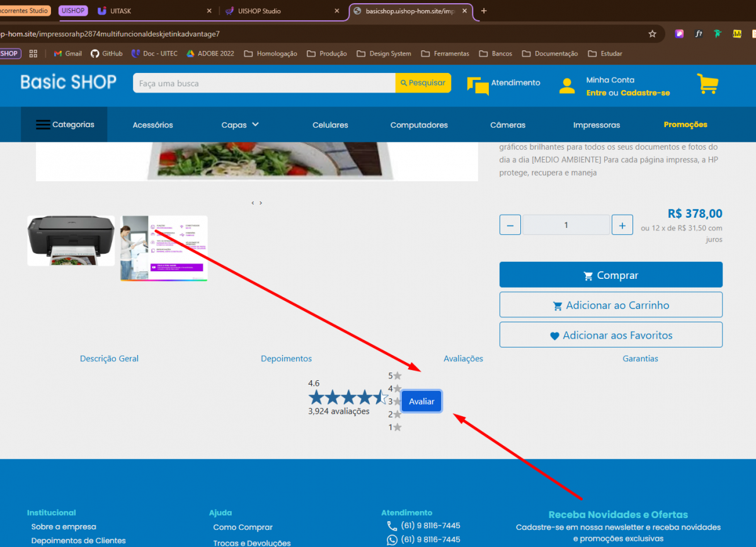Click Adicionar ao Carrinho button
This screenshot has width=756, height=547.
(x=610, y=305)
